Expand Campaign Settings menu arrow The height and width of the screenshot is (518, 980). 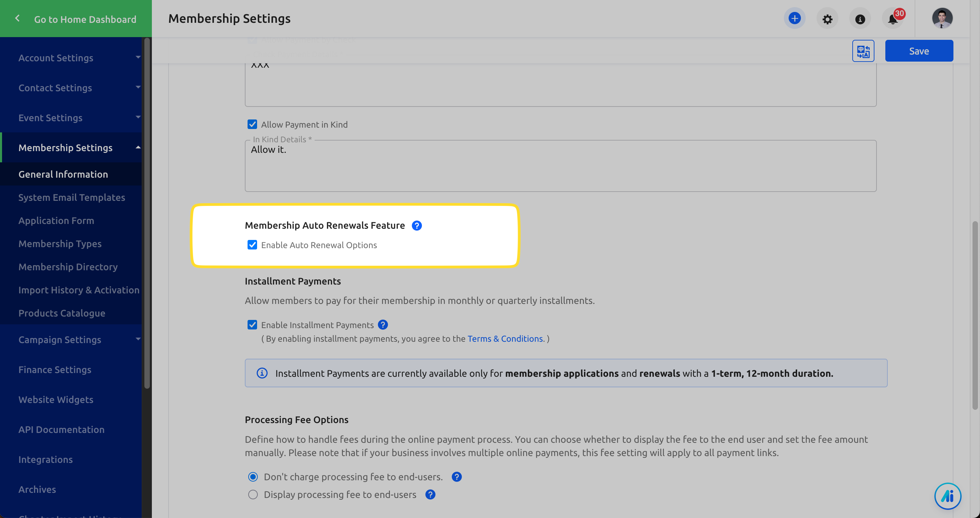click(138, 339)
